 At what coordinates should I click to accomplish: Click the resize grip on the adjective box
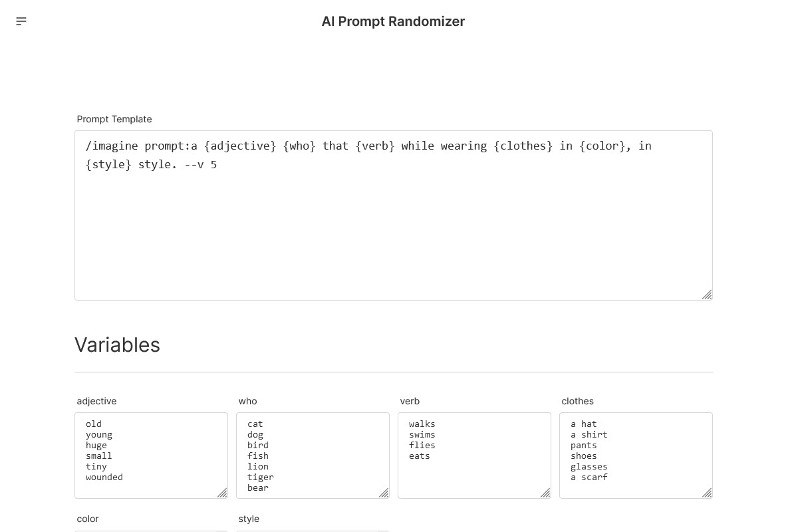tap(222, 493)
